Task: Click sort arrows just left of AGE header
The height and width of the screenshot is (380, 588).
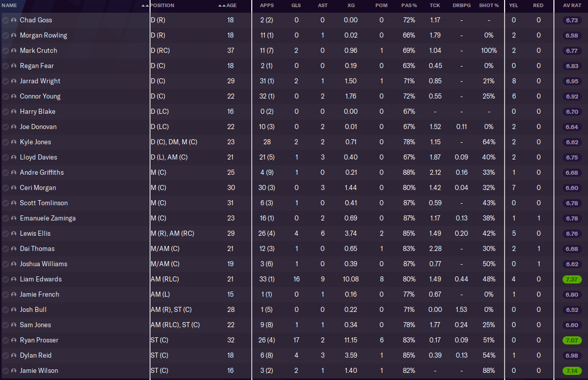Action: [221, 6]
